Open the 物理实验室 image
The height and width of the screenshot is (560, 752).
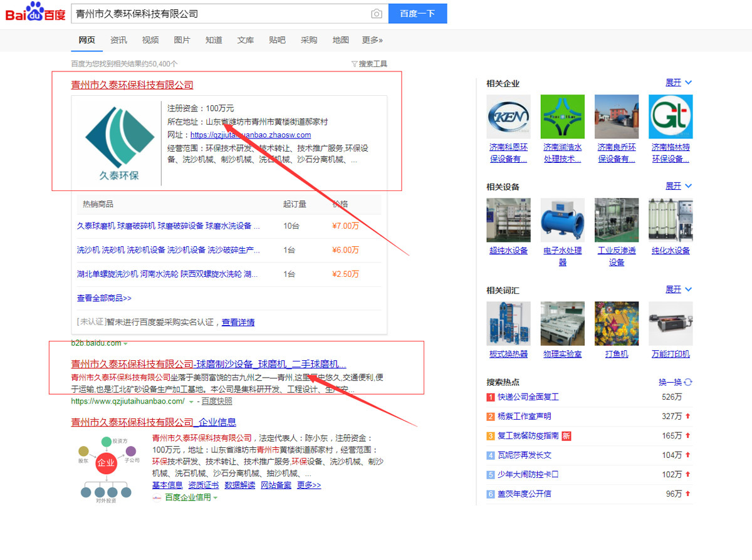(563, 323)
